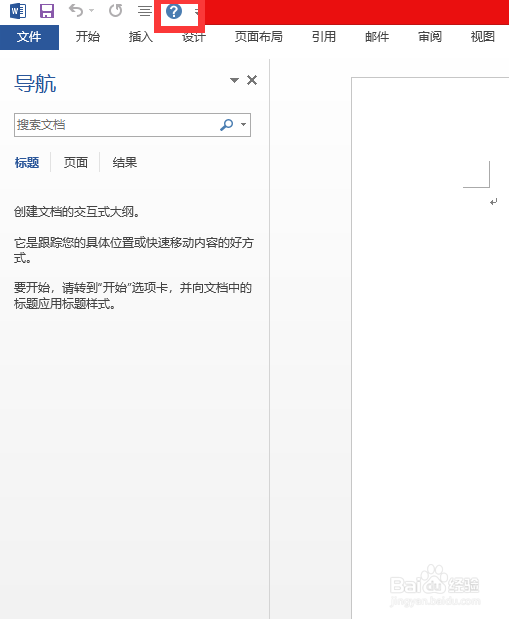Screen dimensions: 509x619
Task: Switch to the 开始 (Home) tab
Action: pos(88,37)
